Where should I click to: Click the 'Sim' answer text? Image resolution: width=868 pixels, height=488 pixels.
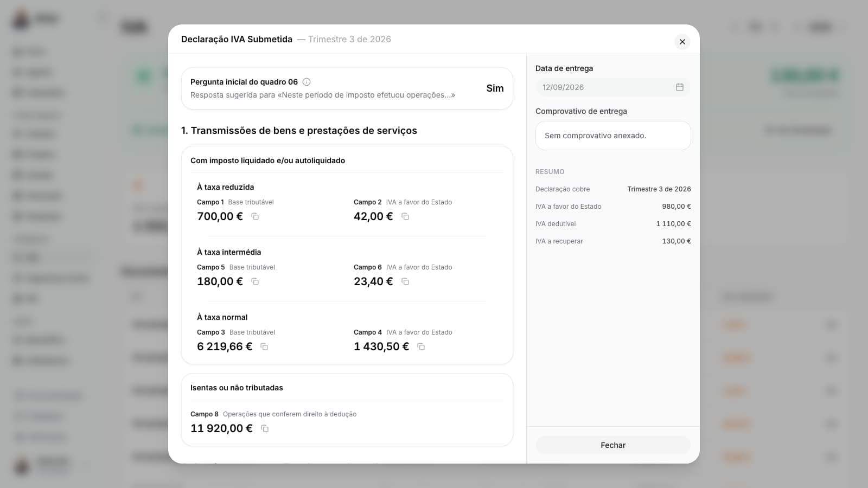[x=495, y=88]
